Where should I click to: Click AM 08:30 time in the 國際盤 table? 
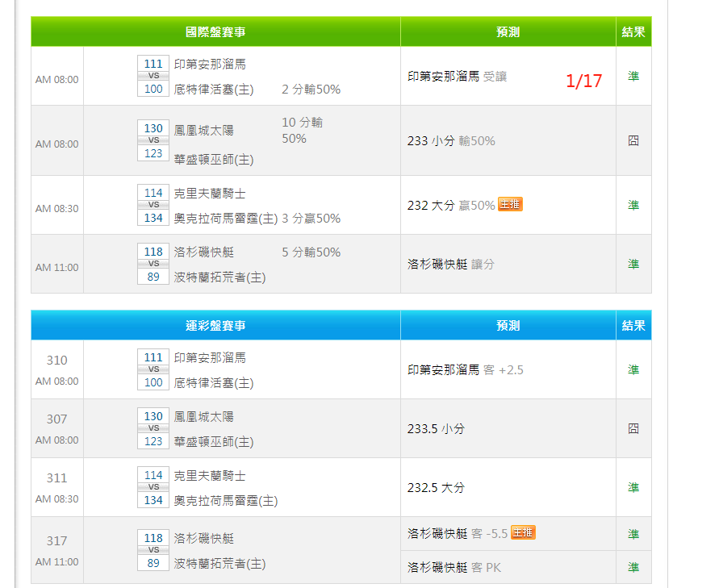pyautogui.click(x=56, y=209)
